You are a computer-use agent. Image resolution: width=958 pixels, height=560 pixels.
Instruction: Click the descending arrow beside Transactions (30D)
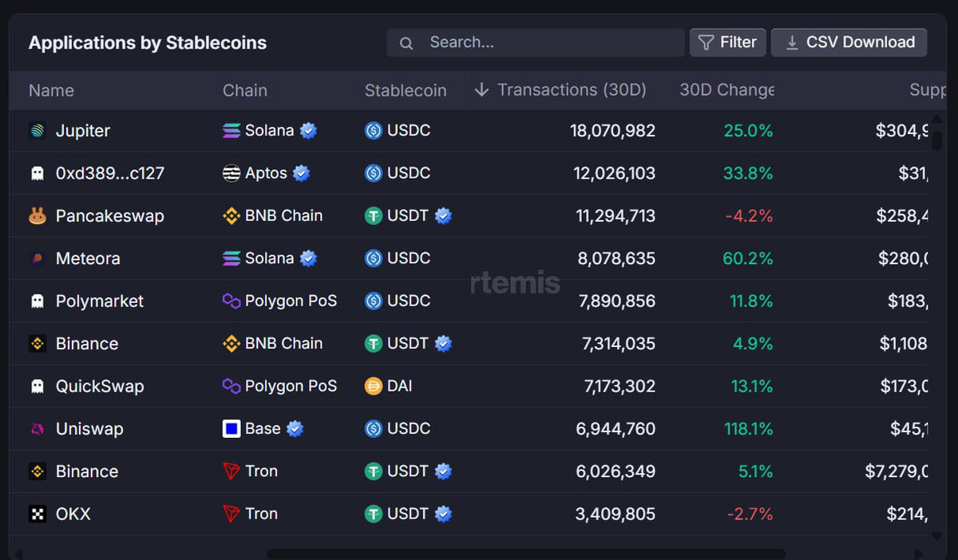tap(481, 90)
